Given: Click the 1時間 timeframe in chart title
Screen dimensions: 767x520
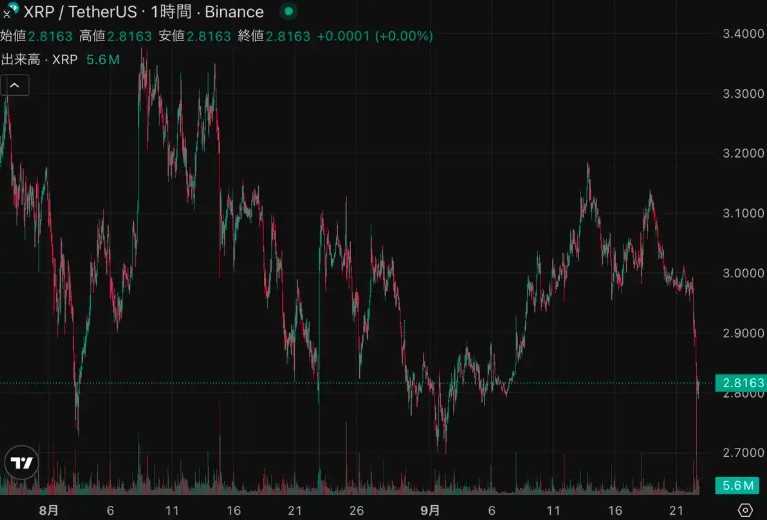Looking at the screenshot, I should tap(171, 12).
